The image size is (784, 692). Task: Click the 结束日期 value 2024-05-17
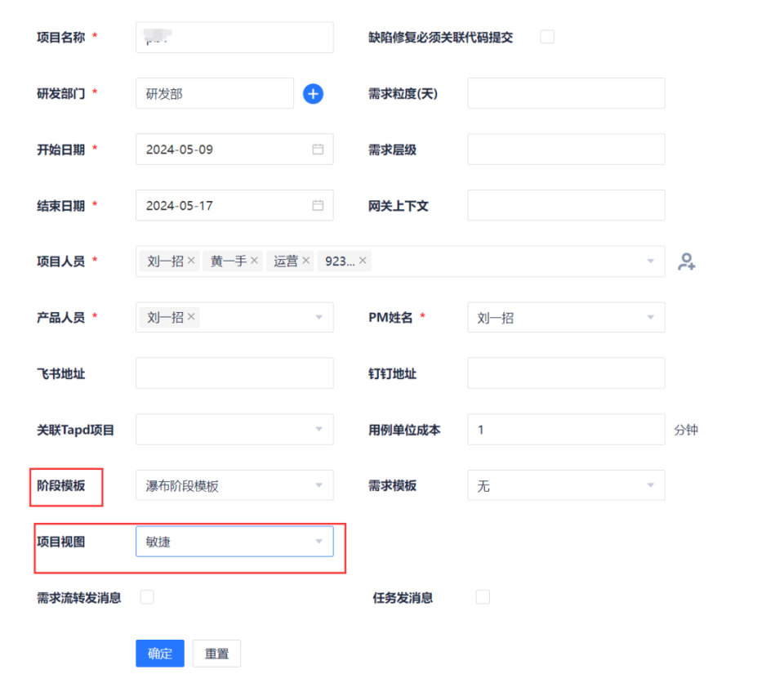(180, 206)
